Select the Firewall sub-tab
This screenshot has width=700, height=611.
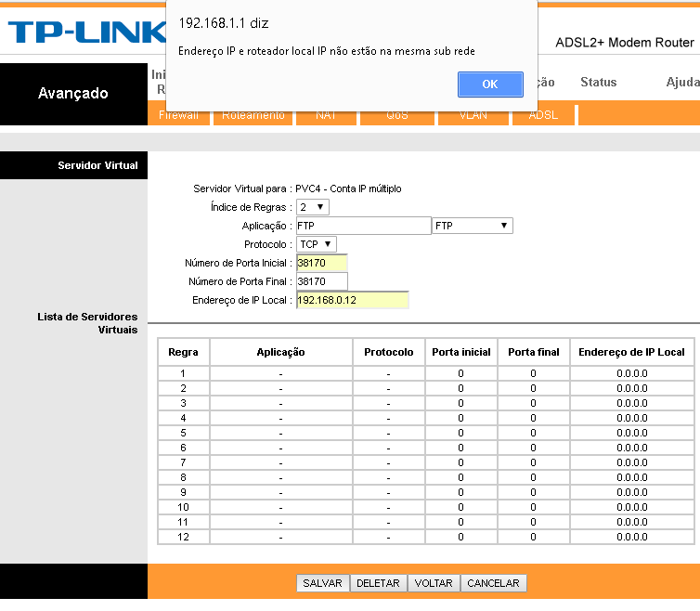178,115
